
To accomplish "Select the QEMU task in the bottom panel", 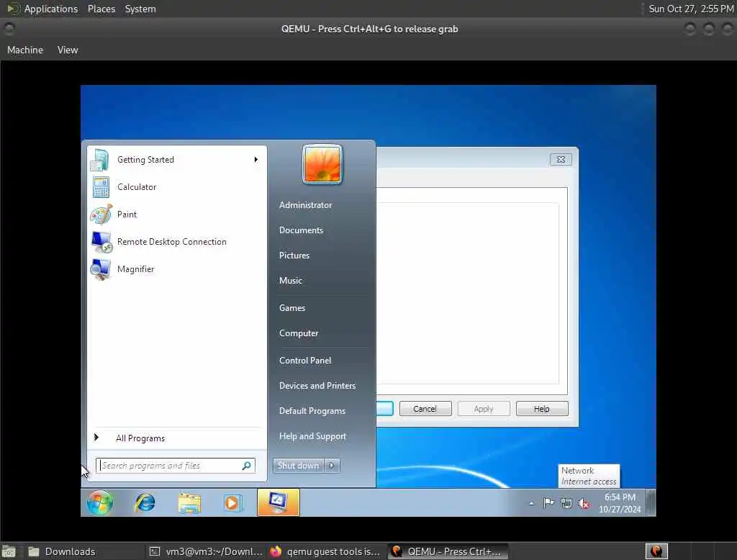I will pyautogui.click(x=448, y=551).
